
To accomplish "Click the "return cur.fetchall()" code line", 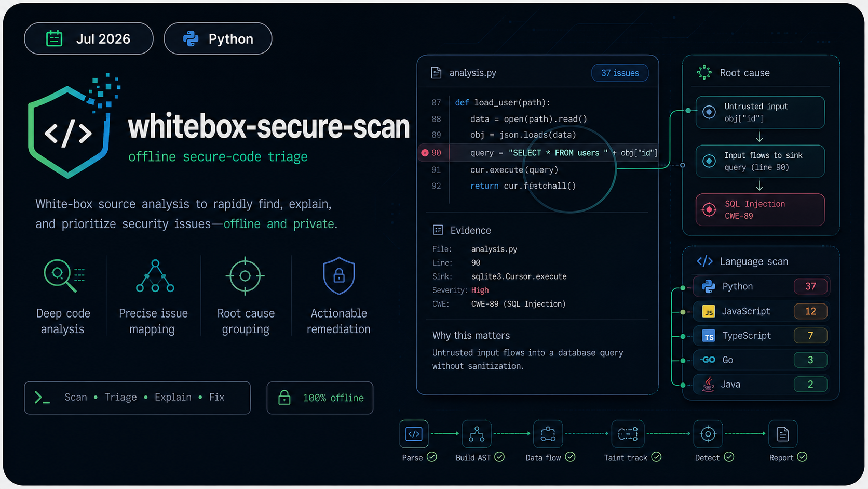I will pos(523,186).
